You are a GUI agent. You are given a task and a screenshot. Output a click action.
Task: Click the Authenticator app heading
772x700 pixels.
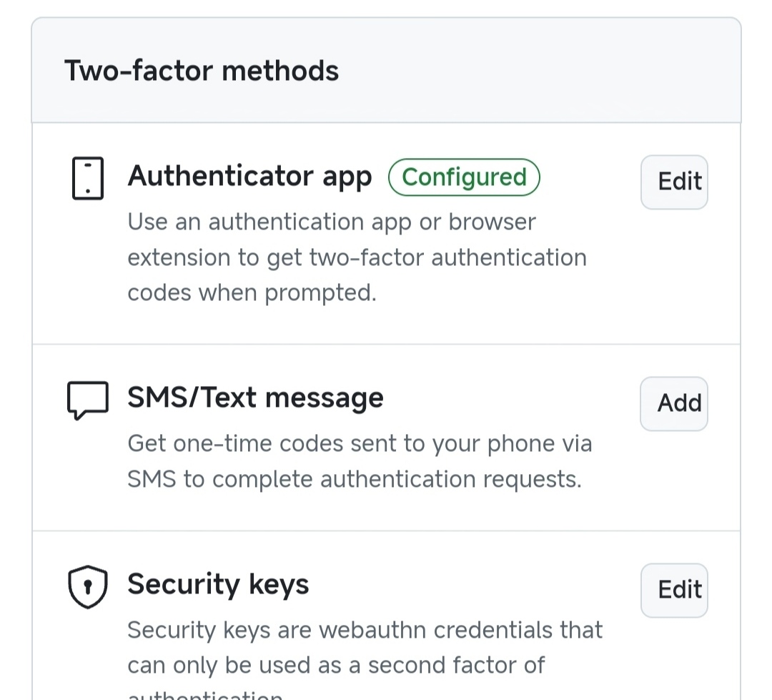point(249,177)
